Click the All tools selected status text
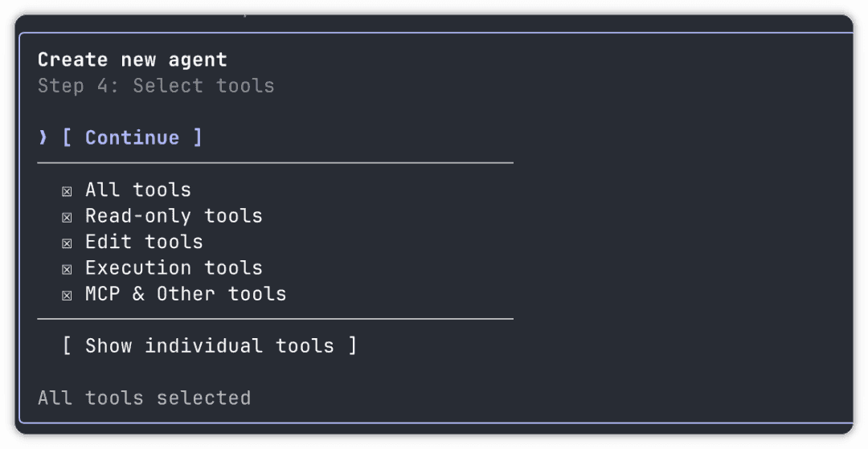This screenshot has height=449, width=868. (x=144, y=398)
